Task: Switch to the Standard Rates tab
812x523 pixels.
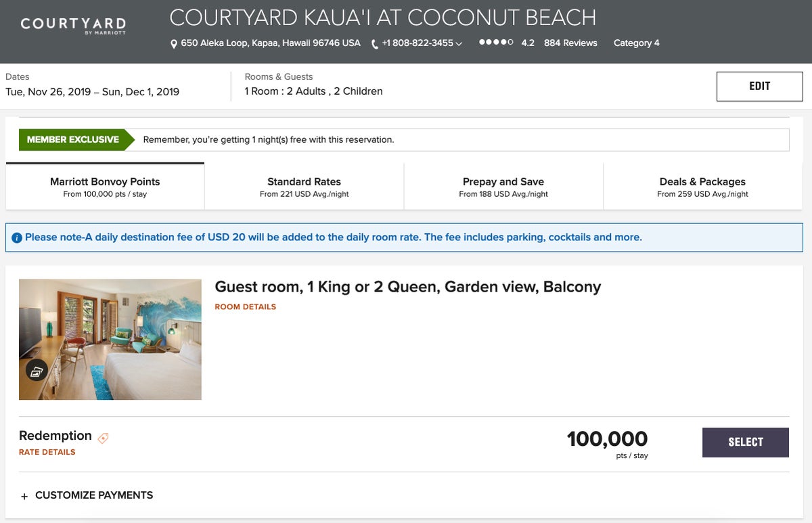Action: click(x=303, y=185)
